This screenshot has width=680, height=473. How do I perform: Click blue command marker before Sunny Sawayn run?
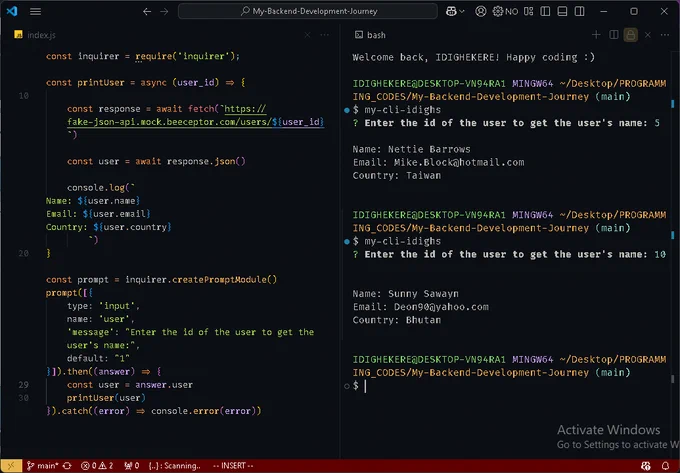(347, 241)
